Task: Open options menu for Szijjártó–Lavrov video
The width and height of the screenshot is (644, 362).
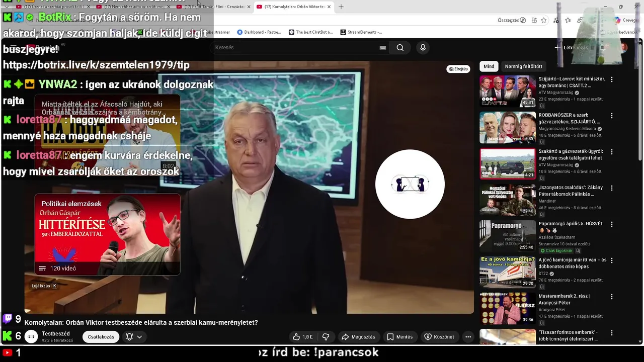Action: [612, 79]
